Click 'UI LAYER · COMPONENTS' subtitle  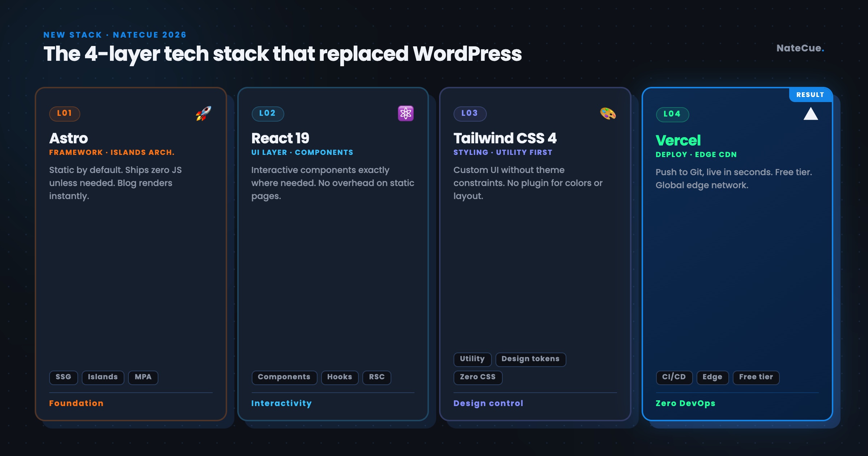tap(302, 153)
